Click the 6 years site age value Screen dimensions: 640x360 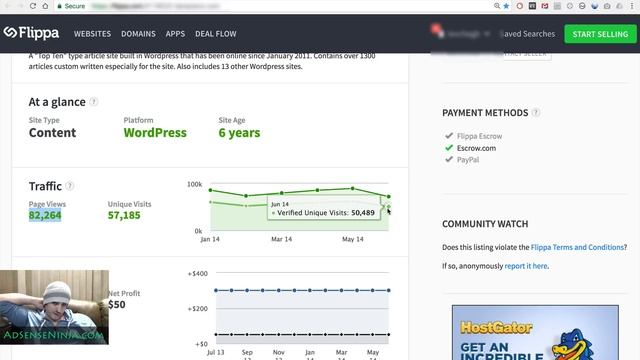(x=239, y=133)
